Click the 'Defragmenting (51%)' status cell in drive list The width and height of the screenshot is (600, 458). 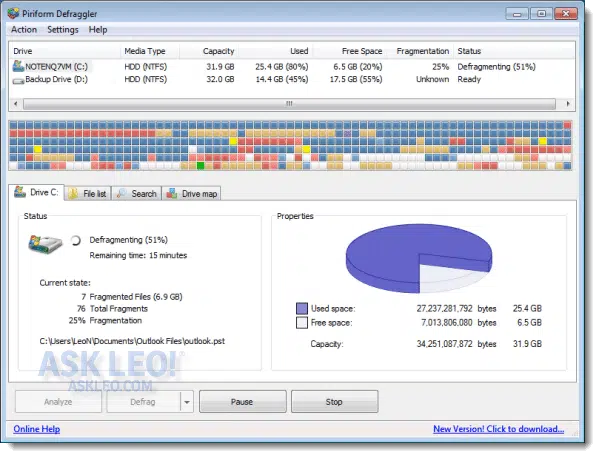(x=496, y=67)
